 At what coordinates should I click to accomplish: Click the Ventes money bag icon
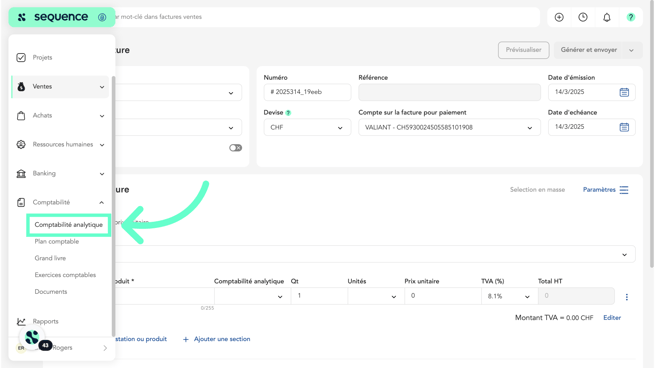[x=21, y=86]
